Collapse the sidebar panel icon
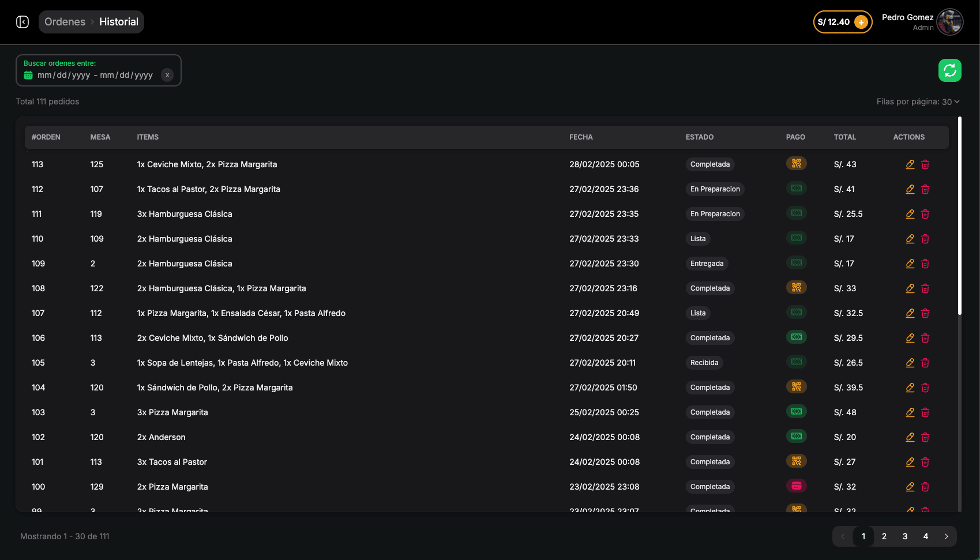 (22, 22)
